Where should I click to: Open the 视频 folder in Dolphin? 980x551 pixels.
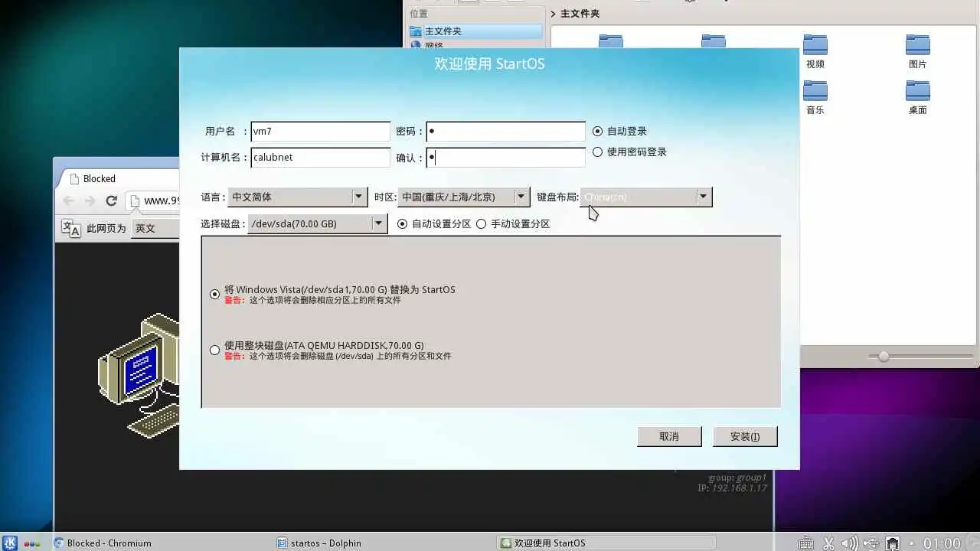(815, 51)
